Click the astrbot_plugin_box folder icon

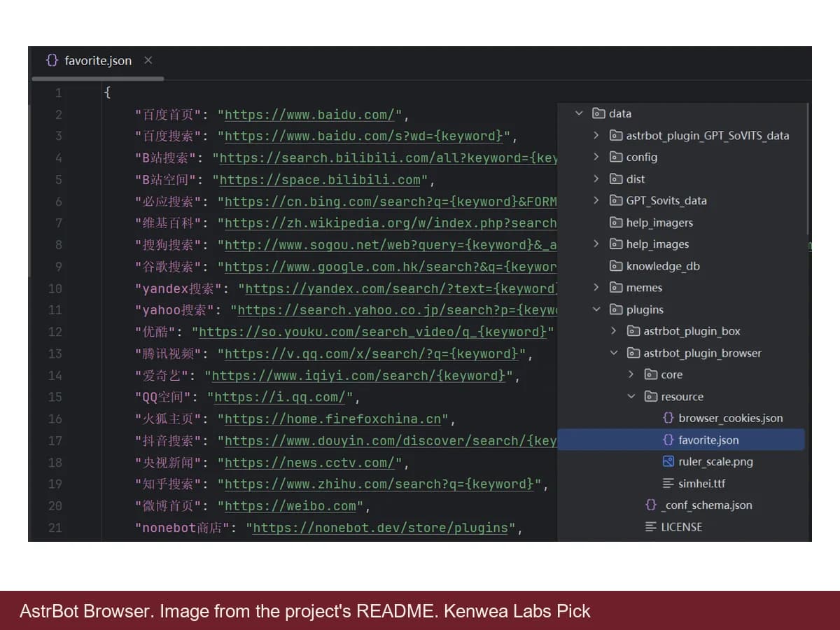pos(633,330)
